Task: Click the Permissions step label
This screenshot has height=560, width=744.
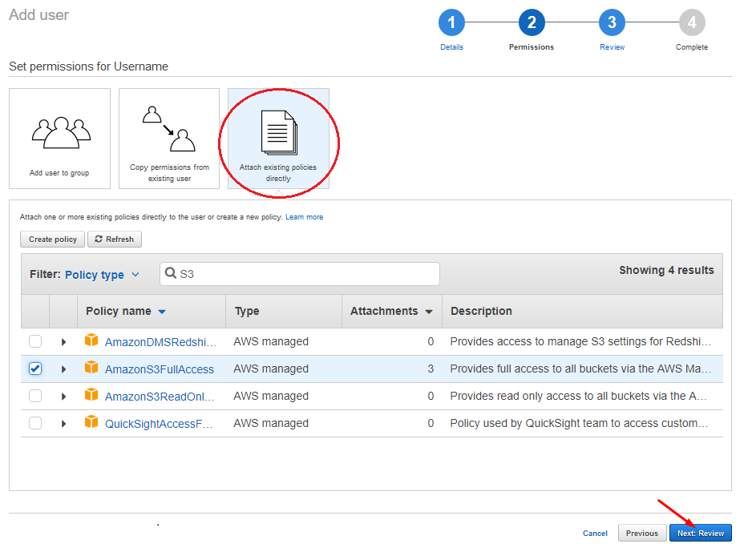Action: tap(531, 47)
